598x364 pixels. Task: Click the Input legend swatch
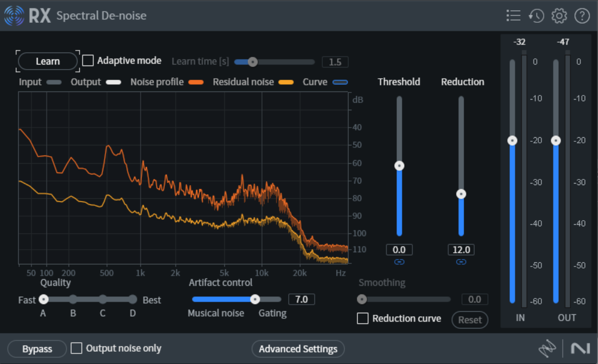point(54,82)
